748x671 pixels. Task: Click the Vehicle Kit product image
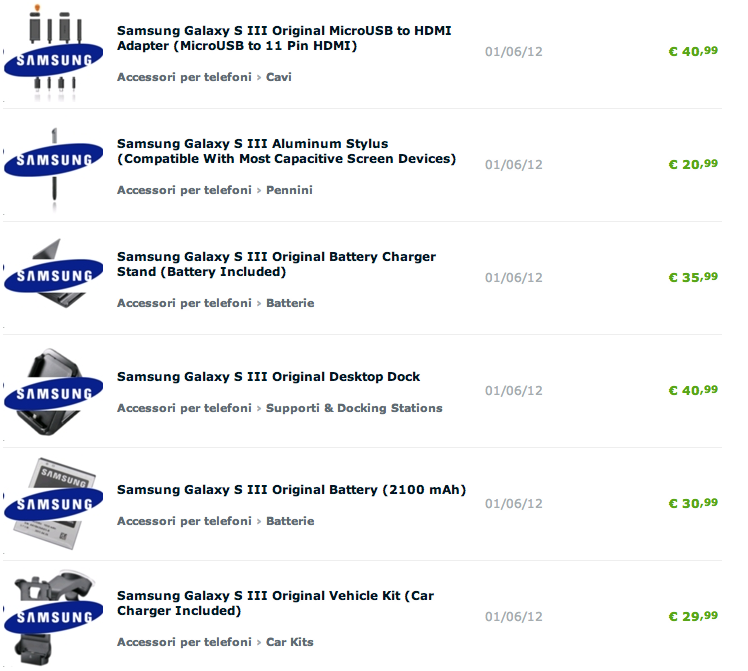click(x=53, y=617)
